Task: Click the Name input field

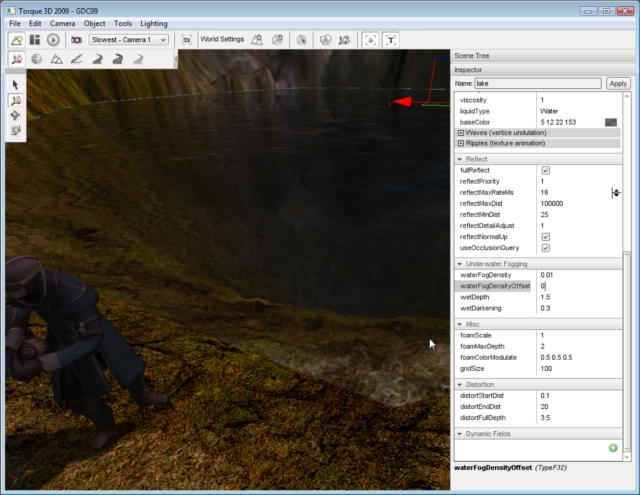Action: click(x=537, y=84)
